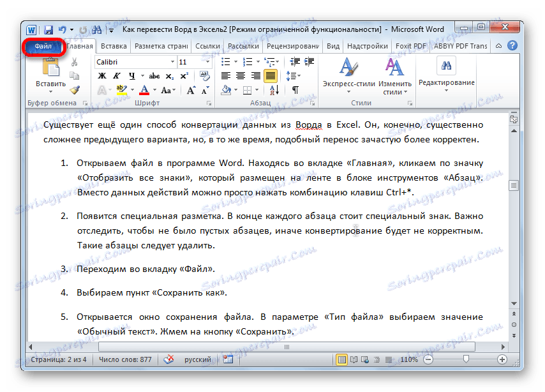The height and width of the screenshot is (392, 545).
Task: Open the Рецензирование tab
Action: [x=296, y=45]
